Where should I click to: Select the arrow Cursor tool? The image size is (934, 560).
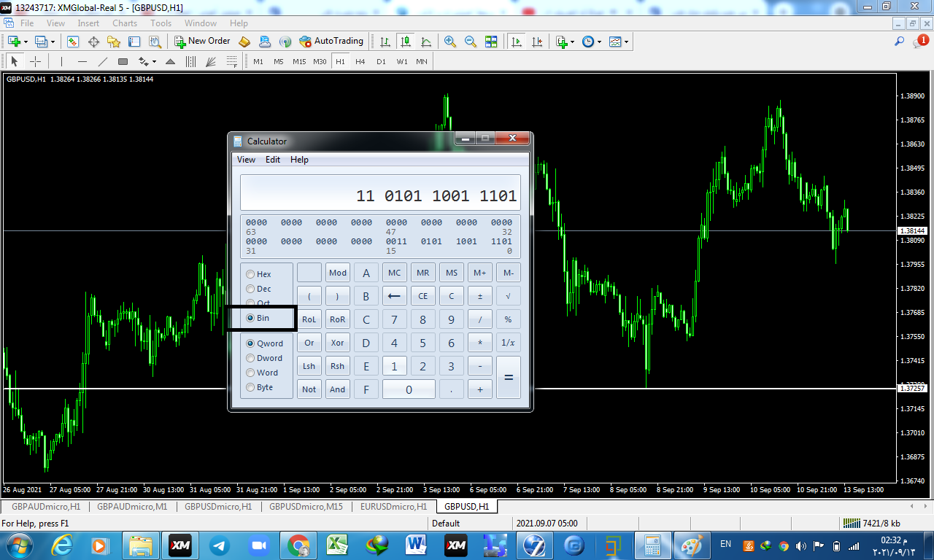tap(15, 61)
